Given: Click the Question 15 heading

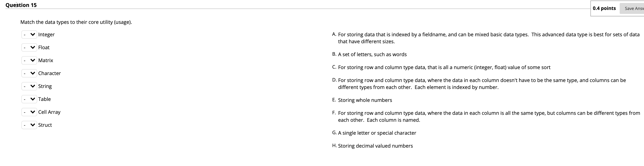Looking at the screenshot, I should coord(21,5).
